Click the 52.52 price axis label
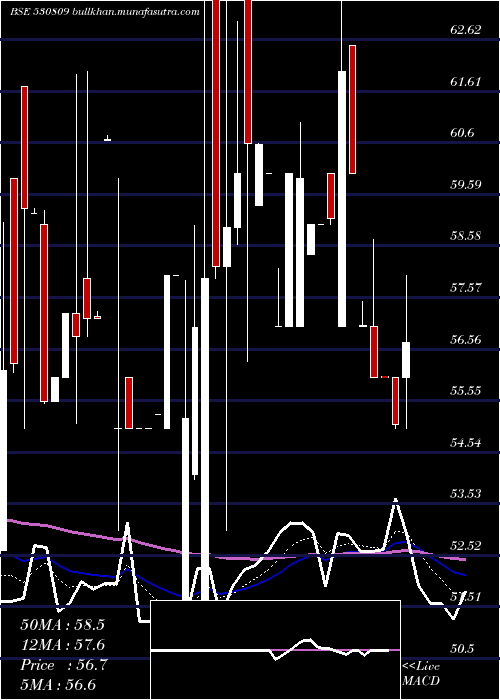The width and height of the screenshot is (500, 700). tap(466, 546)
